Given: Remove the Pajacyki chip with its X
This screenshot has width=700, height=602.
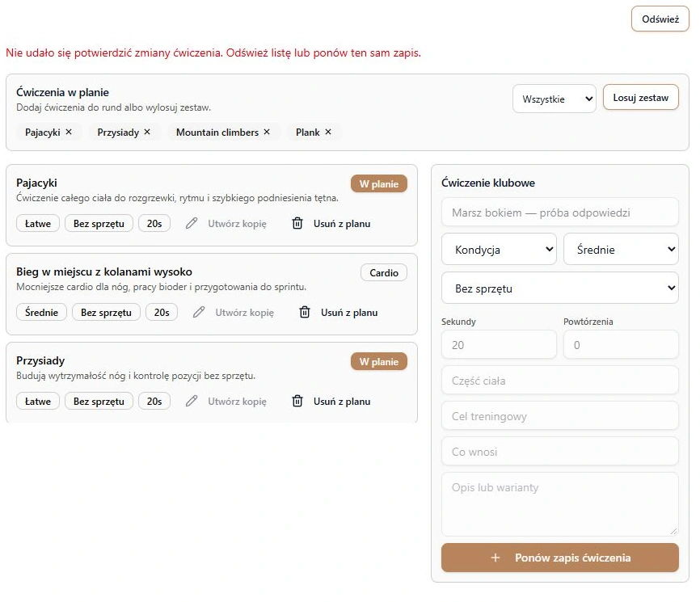Looking at the screenshot, I should point(69,132).
